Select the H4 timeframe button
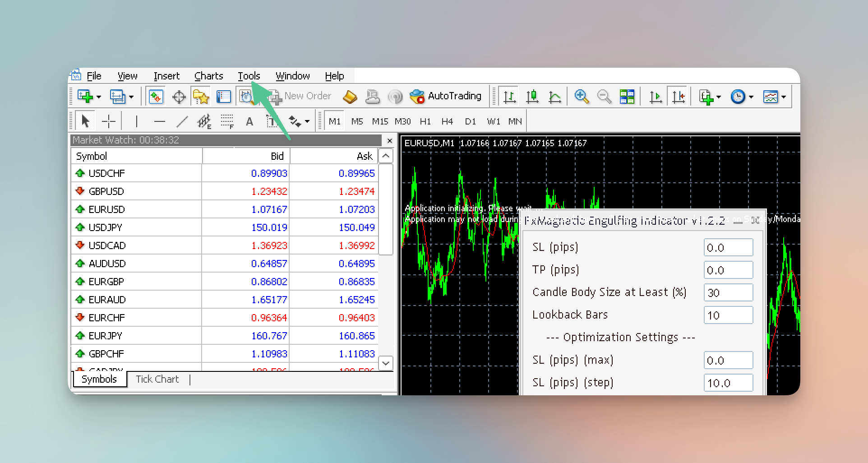 (x=447, y=121)
